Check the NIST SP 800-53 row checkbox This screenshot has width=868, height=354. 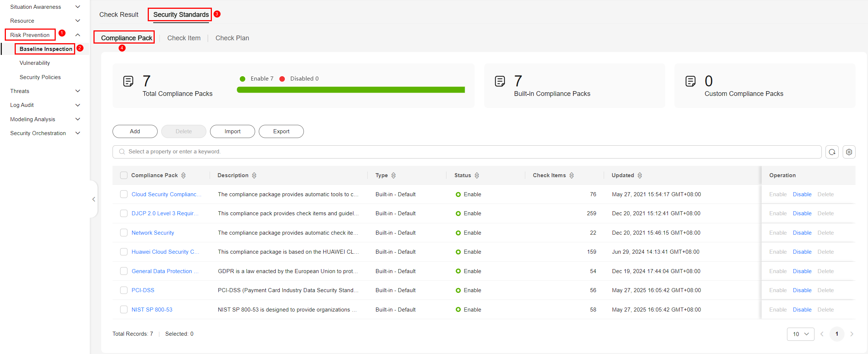[x=124, y=310]
